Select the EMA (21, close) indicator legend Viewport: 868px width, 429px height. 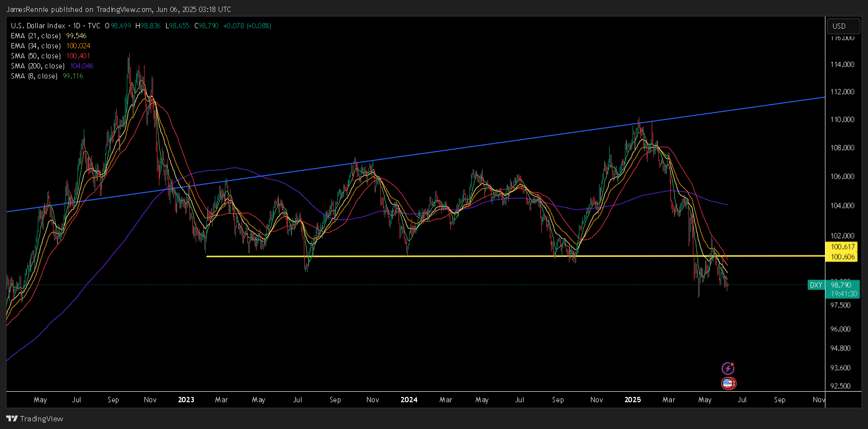click(x=49, y=36)
